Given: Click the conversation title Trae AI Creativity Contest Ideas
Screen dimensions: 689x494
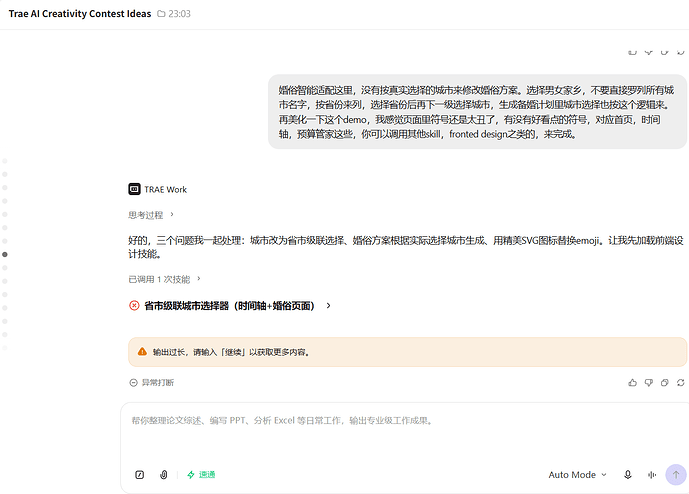Looking at the screenshot, I should coord(80,14).
